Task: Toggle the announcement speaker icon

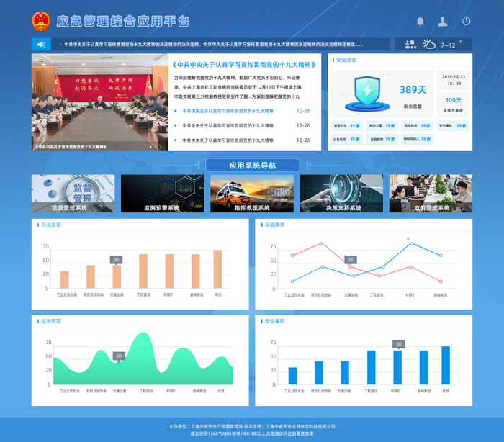Action: [x=41, y=45]
